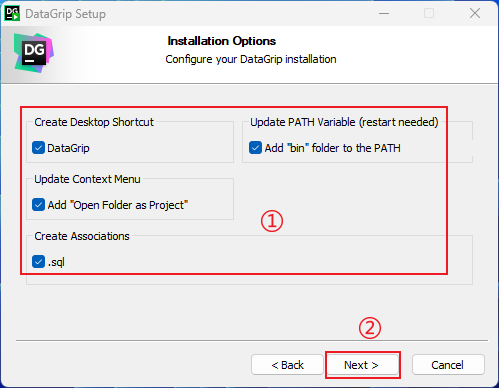The width and height of the screenshot is (499, 388).
Task: Toggle Add "Open Folder as Project" checkbox
Action: click(38, 205)
